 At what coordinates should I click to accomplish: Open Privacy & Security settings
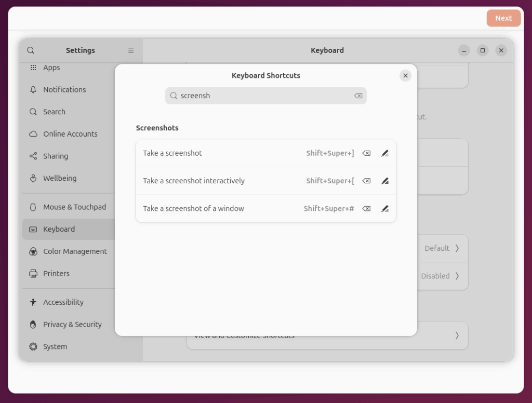tap(73, 324)
